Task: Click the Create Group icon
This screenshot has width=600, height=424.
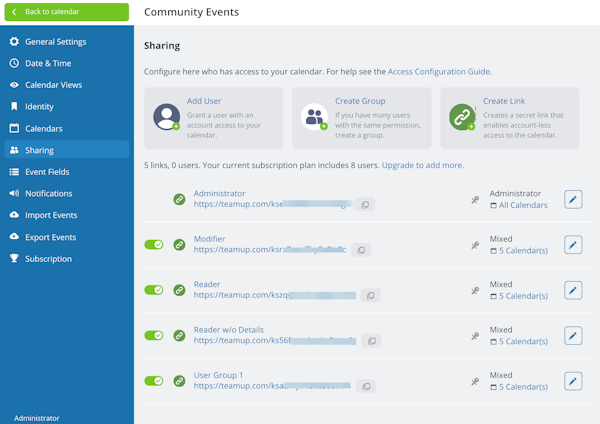Action: coord(314,118)
